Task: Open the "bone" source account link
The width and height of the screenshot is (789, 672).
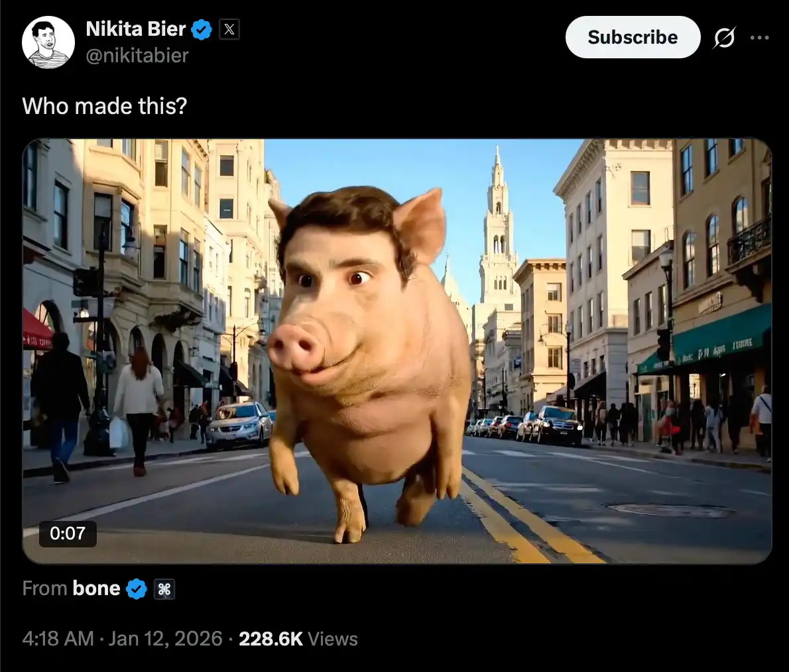Action: 96,588
